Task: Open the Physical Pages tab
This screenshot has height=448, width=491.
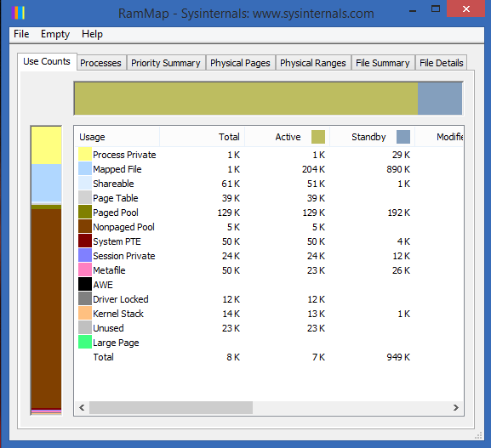Action: click(240, 63)
